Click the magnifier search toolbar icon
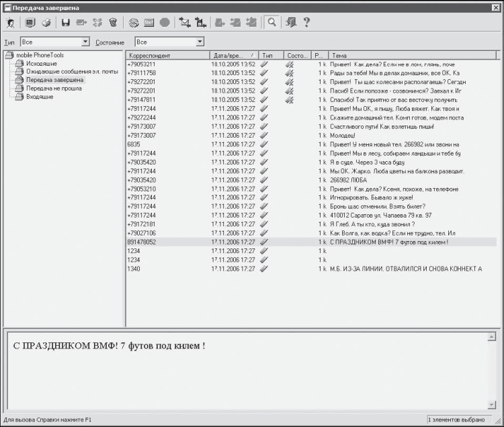Screen dimensions: 504x427 (272, 22)
